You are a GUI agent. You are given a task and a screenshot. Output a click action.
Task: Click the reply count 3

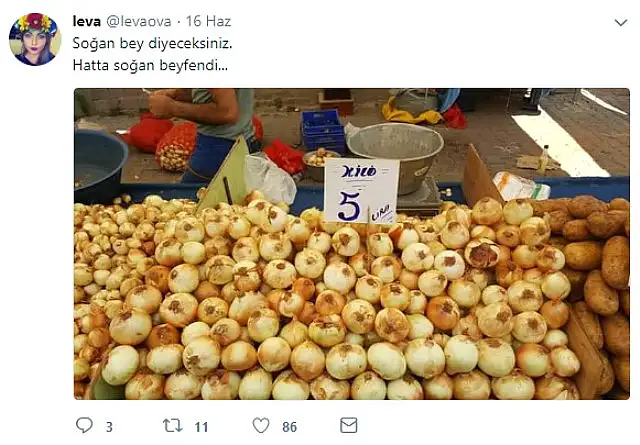pyautogui.click(x=109, y=427)
